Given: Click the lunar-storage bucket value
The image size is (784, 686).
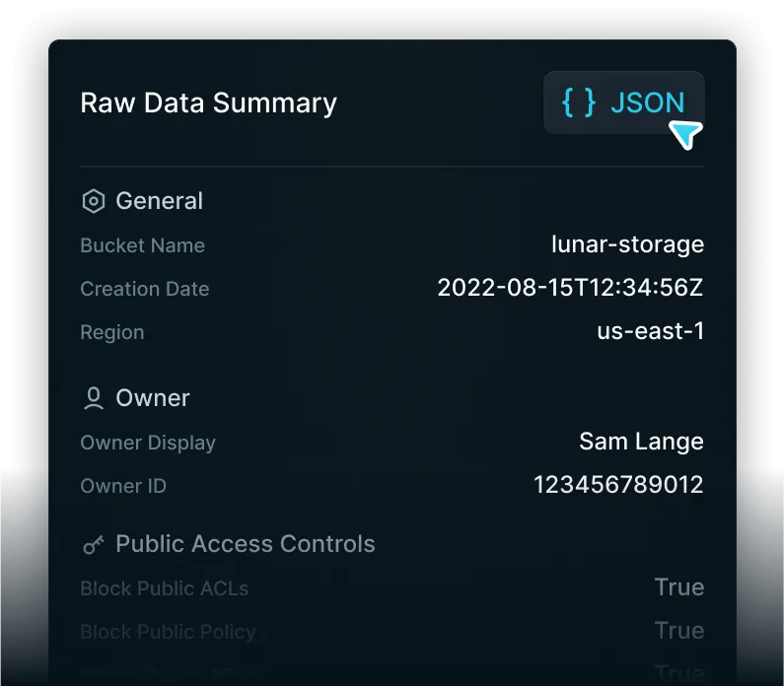Looking at the screenshot, I should 627,244.
